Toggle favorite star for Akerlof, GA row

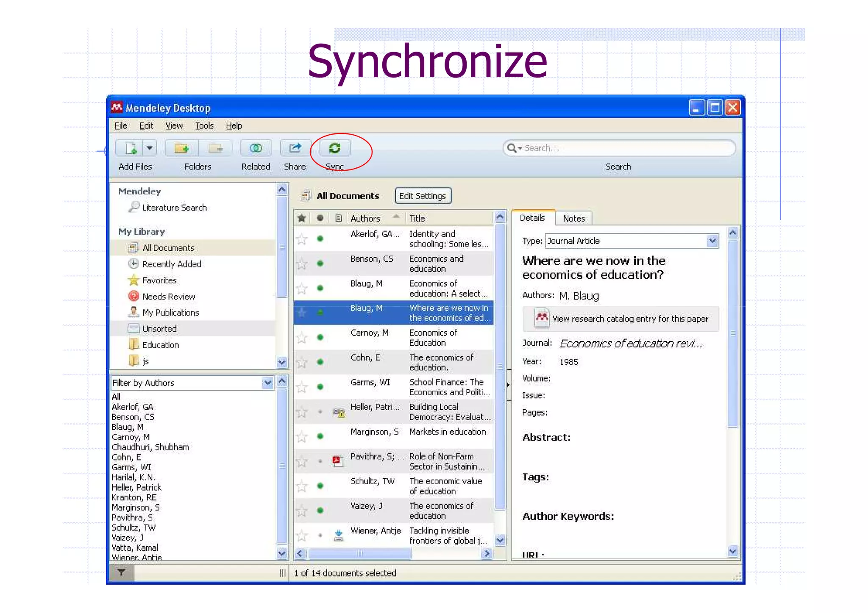point(302,239)
